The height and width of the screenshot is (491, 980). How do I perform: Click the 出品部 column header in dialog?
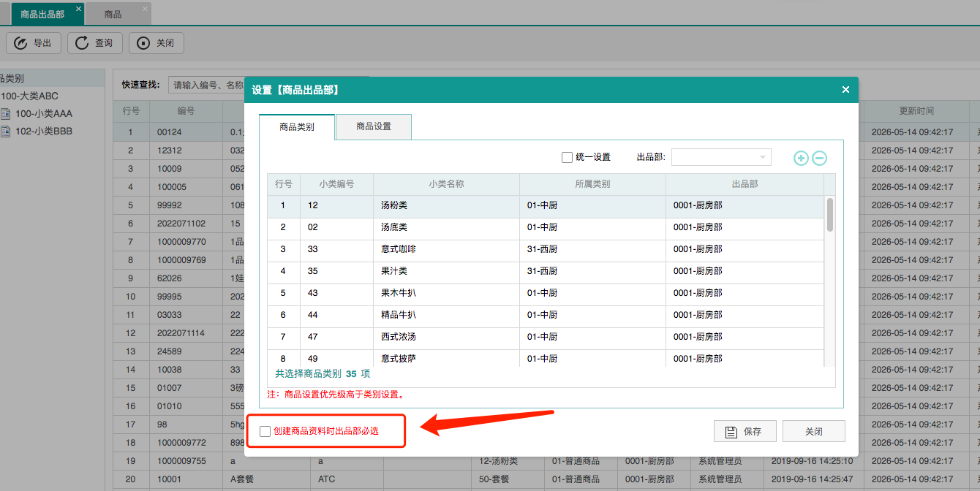(745, 184)
